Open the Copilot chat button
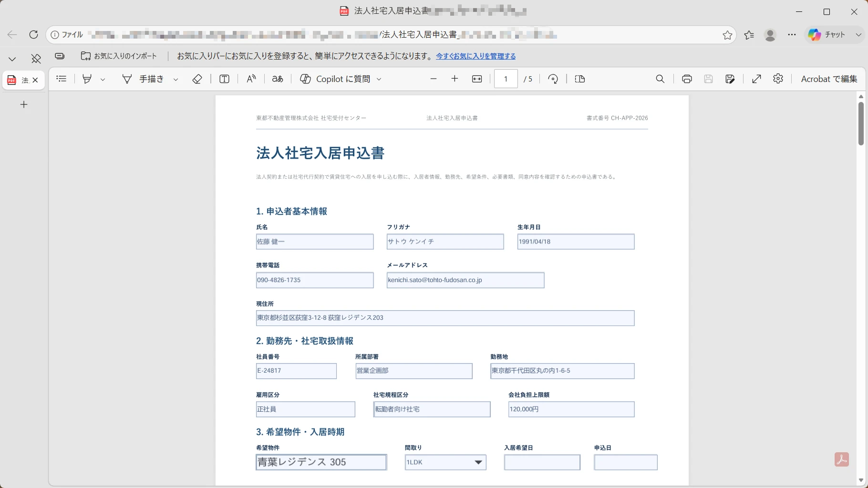The height and width of the screenshot is (488, 868). coord(827,35)
